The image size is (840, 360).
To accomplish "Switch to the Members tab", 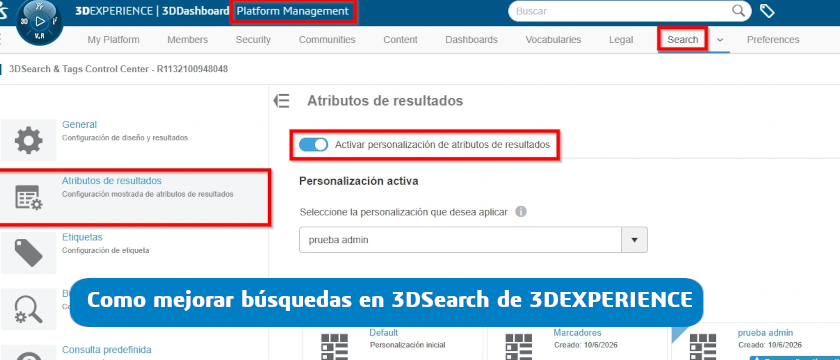I will [188, 40].
